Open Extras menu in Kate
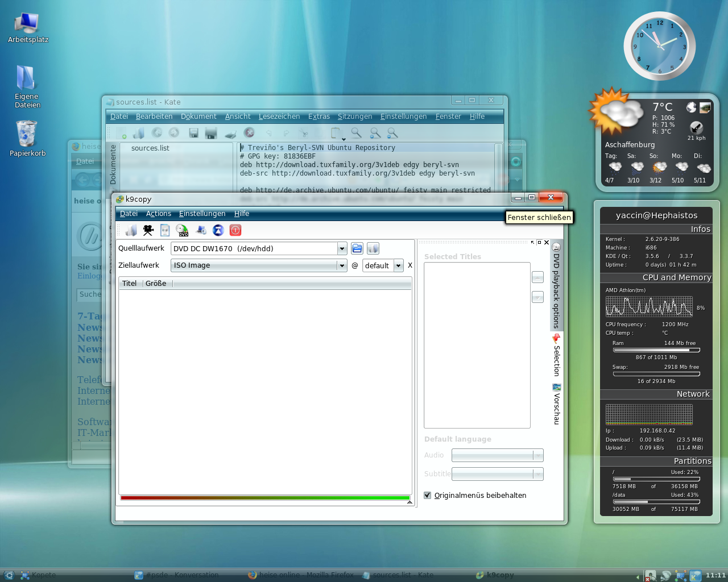This screenshot has height=582, width=728. [x=319, y=117]
